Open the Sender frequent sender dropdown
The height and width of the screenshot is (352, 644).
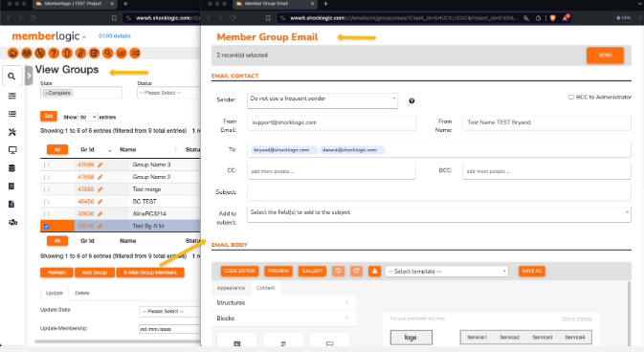coord(322,100)
